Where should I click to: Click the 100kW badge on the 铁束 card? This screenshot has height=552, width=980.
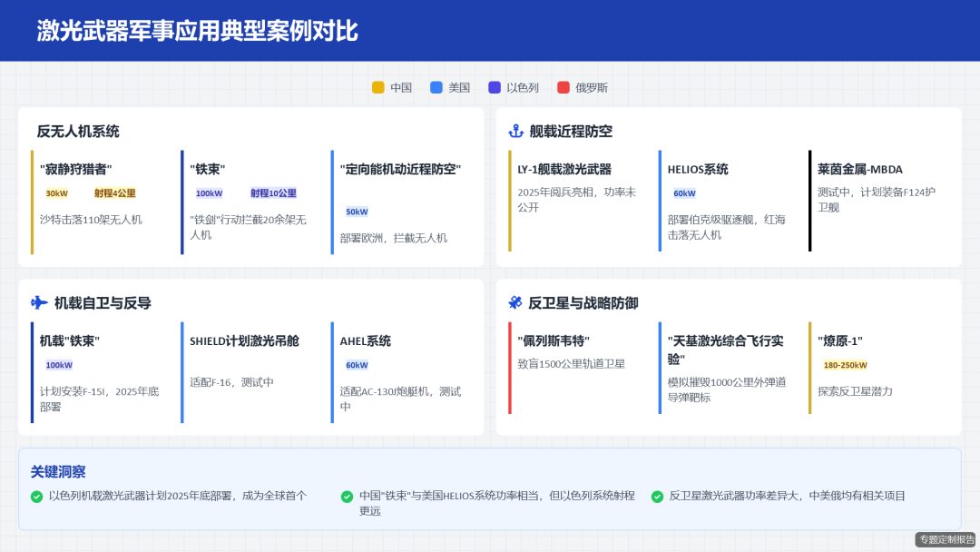tap(207, 192)
